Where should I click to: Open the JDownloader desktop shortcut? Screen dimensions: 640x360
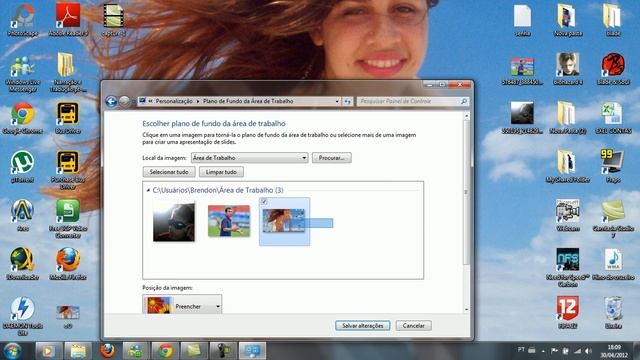pyautogui.click(x=23, y=264)
